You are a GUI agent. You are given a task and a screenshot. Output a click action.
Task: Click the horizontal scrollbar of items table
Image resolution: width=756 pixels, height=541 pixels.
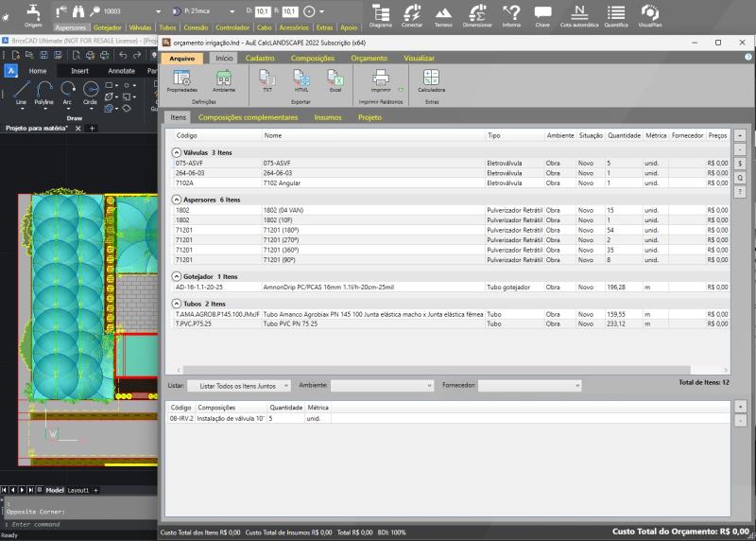pyautogui.click(x=437, y=370)
